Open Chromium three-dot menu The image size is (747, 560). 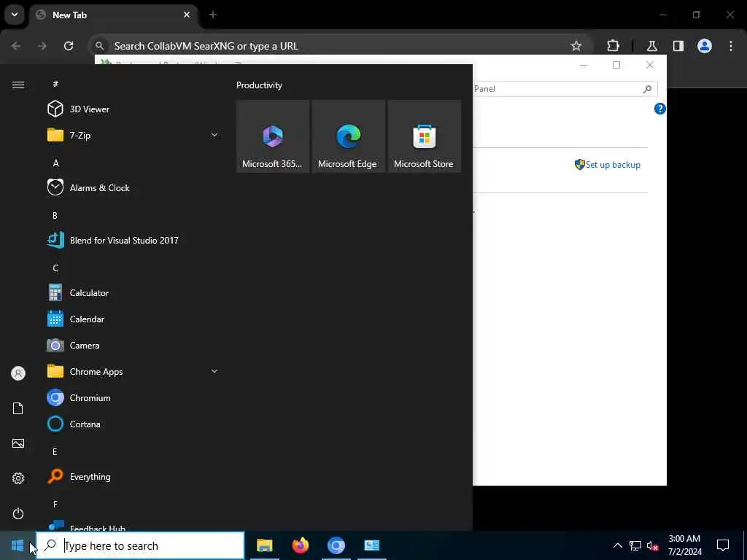731,46
